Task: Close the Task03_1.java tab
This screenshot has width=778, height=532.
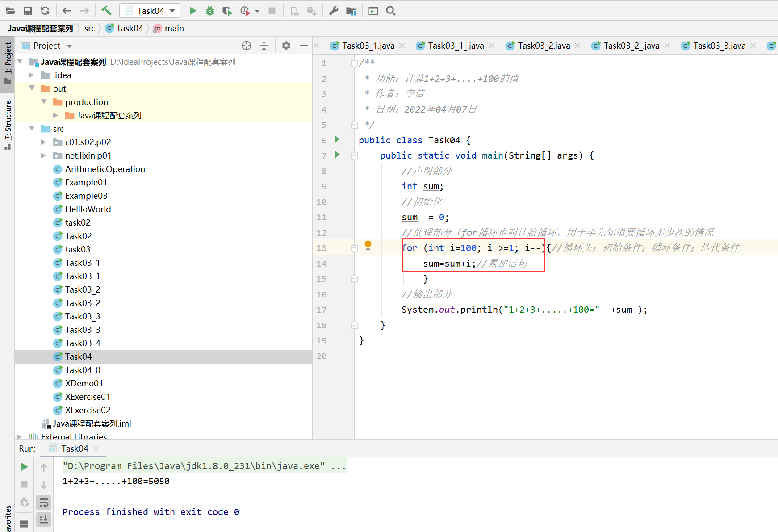Action: coord(402,46)
